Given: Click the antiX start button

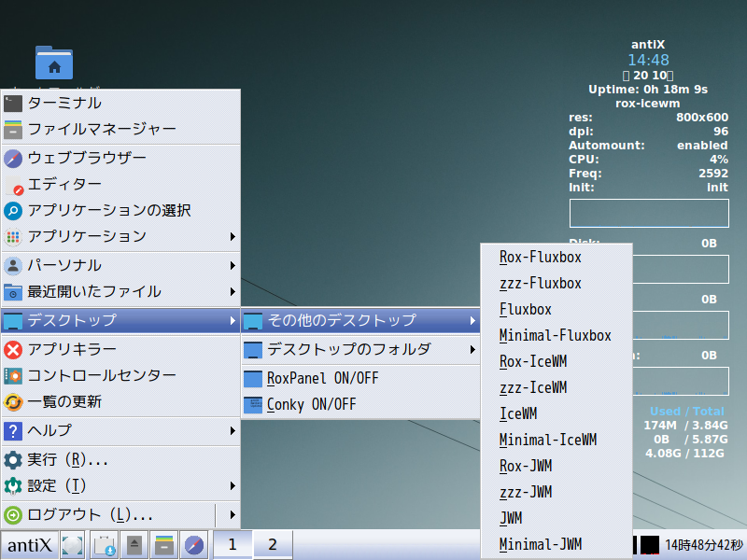Looking at the screenshot, I should [30, 545].
